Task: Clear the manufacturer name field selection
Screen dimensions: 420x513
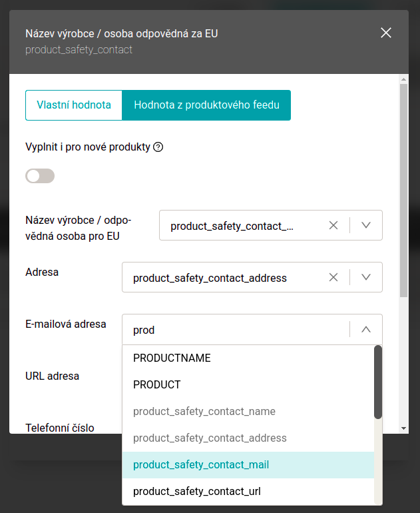Action: click(x=333, y=225)
